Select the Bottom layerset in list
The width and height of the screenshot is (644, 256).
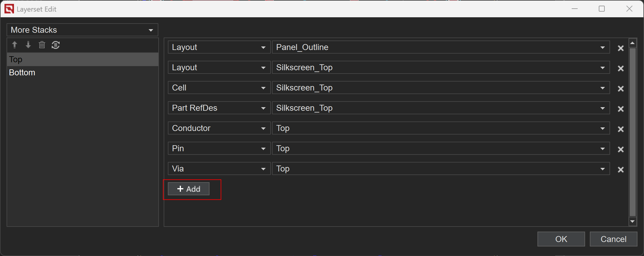click(x=22, y=73)
